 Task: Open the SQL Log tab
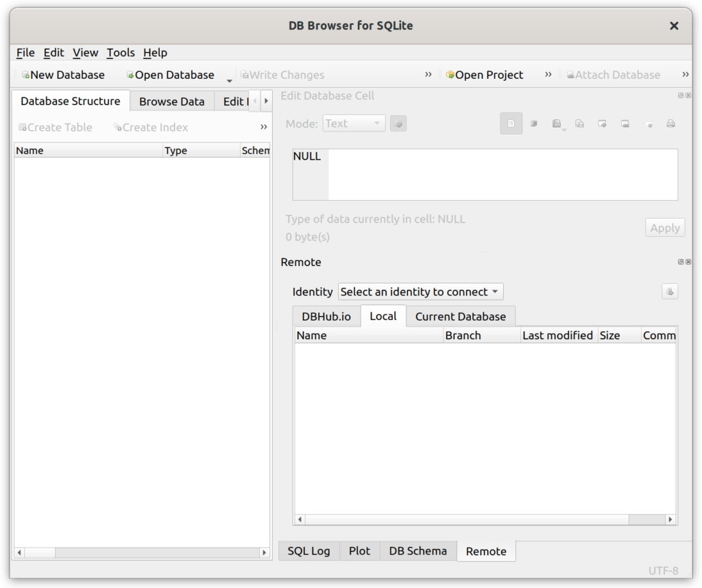click(308, 551)
